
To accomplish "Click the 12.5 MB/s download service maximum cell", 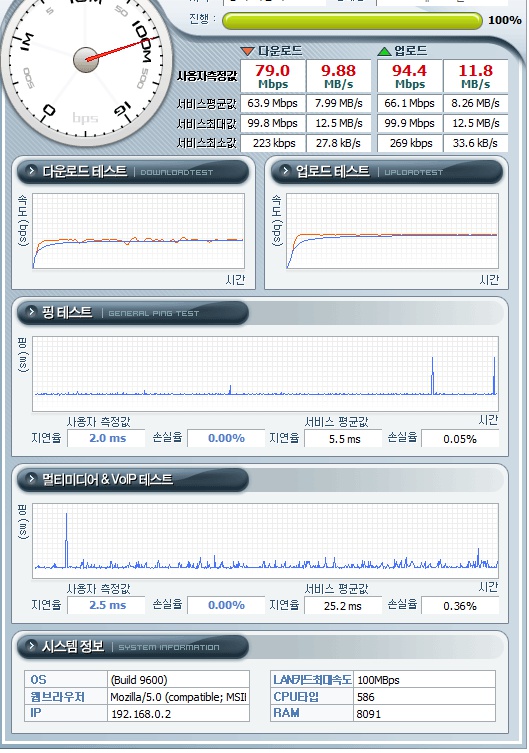I will [x=338, y=123].
